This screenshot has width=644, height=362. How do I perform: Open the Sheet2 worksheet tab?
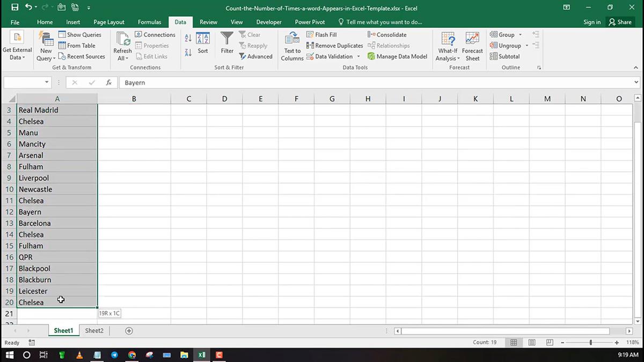pyautogui.click(x=93, y=330)
